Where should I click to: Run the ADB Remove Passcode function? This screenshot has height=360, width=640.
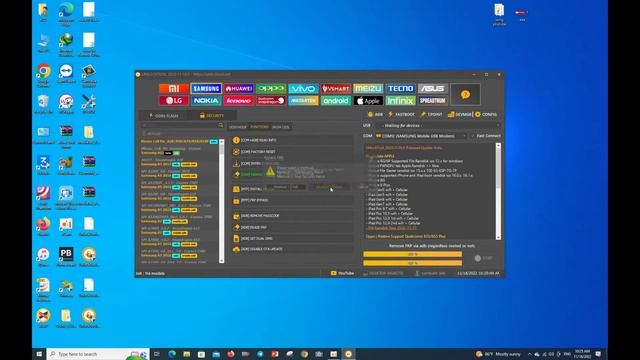pyautogui.click(x=292, y=216)
